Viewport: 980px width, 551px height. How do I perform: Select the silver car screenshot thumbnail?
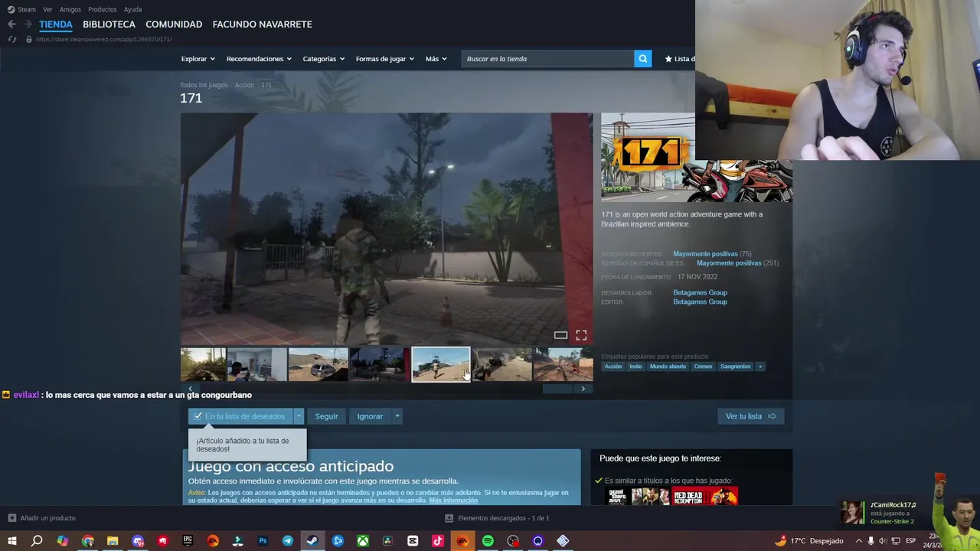click(318, 364)
